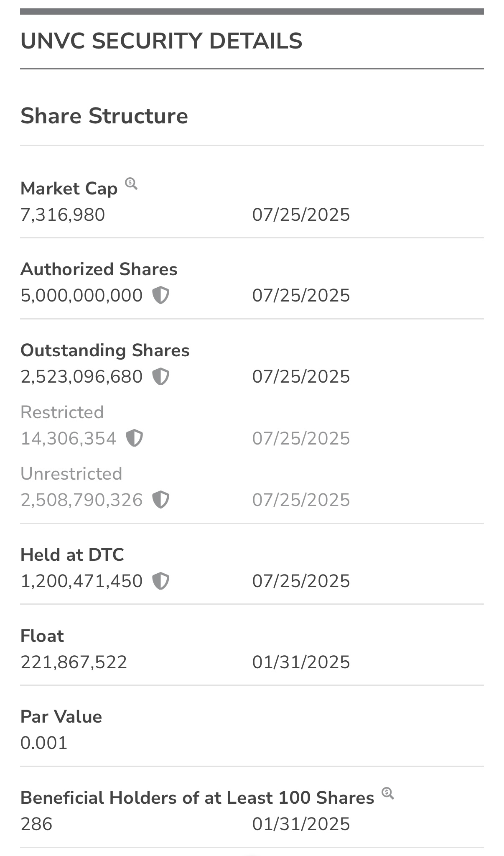
Task: Click the Authorized Shares value 5,000,000,000
Action: [81, 296]
